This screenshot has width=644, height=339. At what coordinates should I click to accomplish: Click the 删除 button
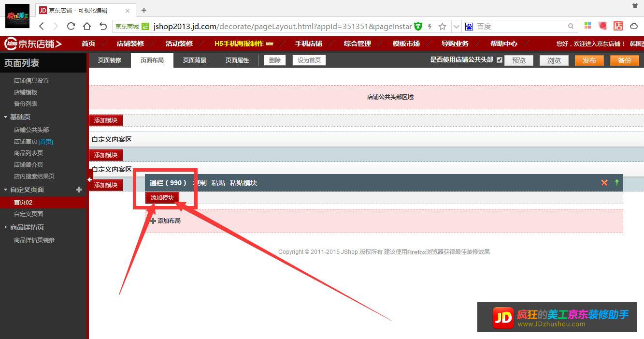coord(275,60)
